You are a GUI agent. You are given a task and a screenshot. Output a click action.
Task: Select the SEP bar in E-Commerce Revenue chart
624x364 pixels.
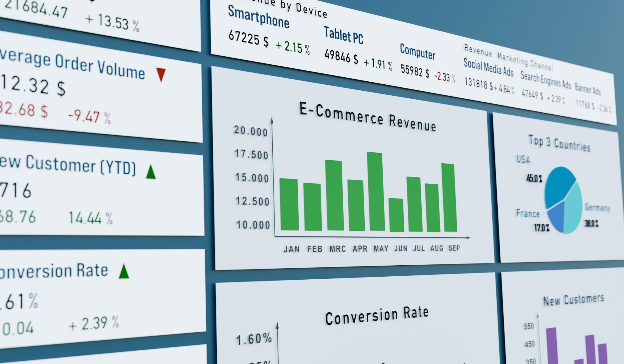pos(449,197)
